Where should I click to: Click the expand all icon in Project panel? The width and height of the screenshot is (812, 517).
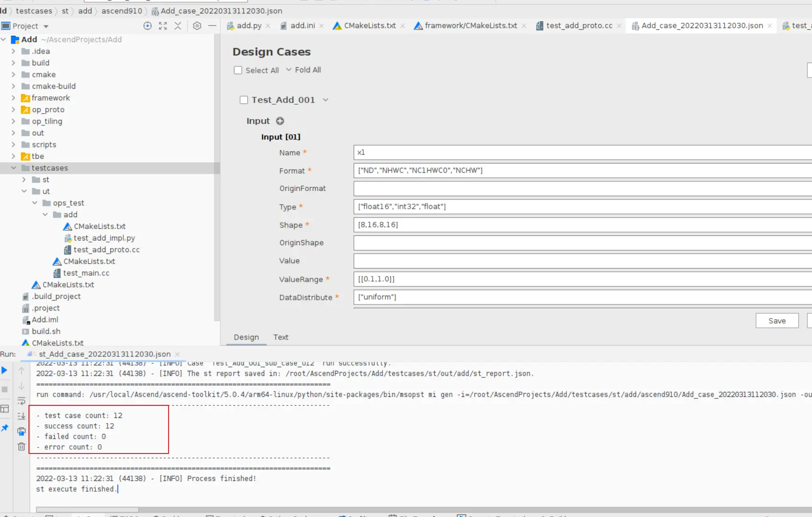pyautogui.click(x=163, y=26)
